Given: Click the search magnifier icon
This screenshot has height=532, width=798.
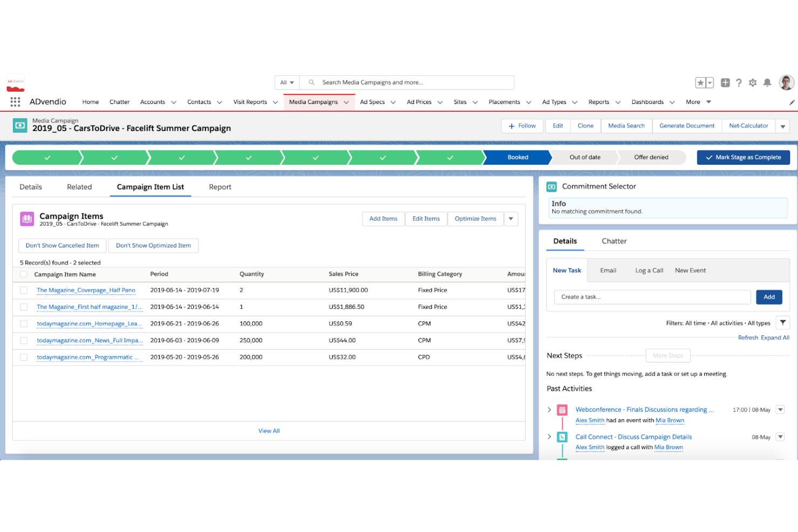Looking at the screenshot, I should (312, 82).
